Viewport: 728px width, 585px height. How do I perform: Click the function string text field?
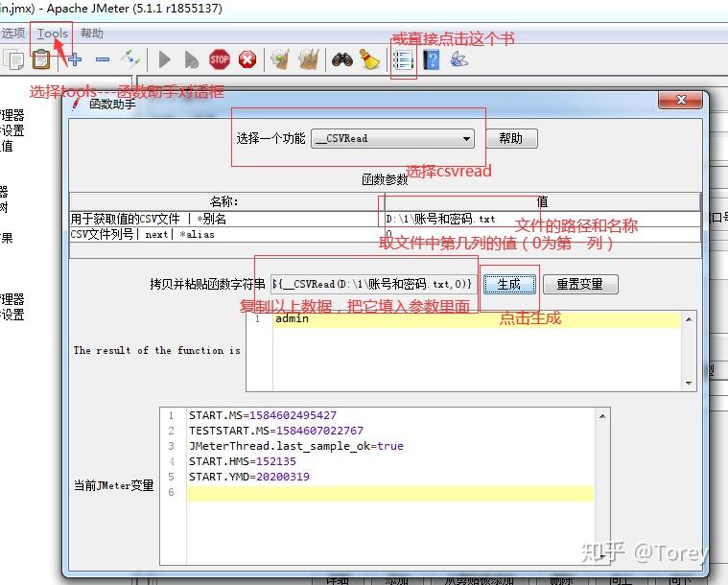point(373,284)
